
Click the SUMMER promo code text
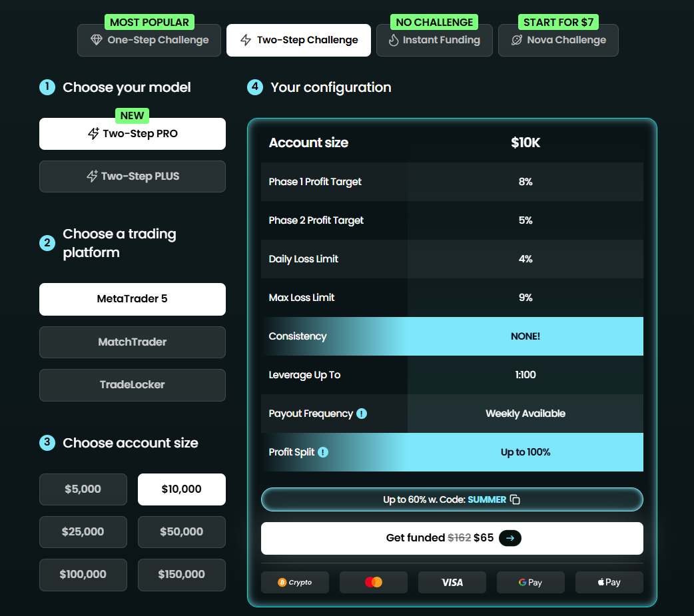tap(487, 499)
